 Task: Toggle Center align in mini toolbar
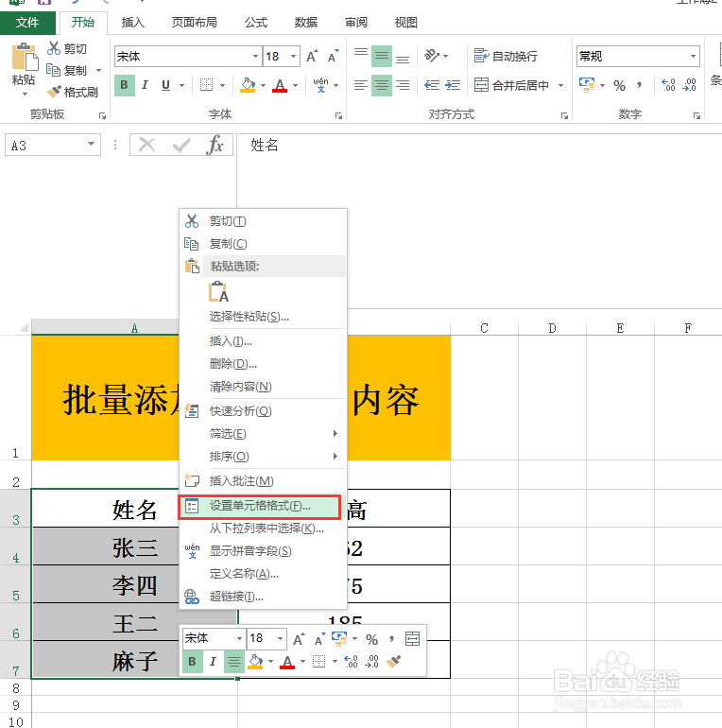point(233,661)
